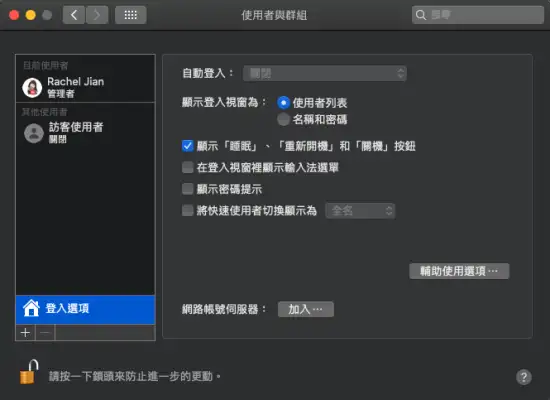Open the 全名 fast user switching dropdown

360,211
